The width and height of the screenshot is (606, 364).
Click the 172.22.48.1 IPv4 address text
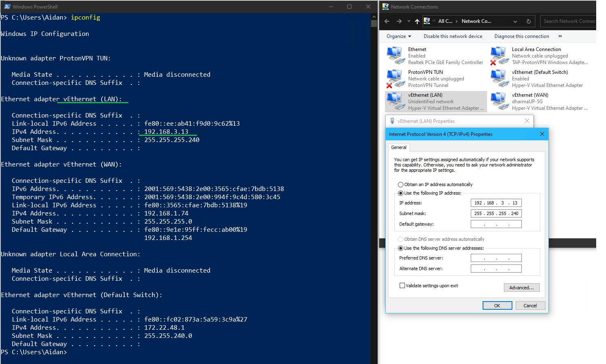[x=164, y=328]
